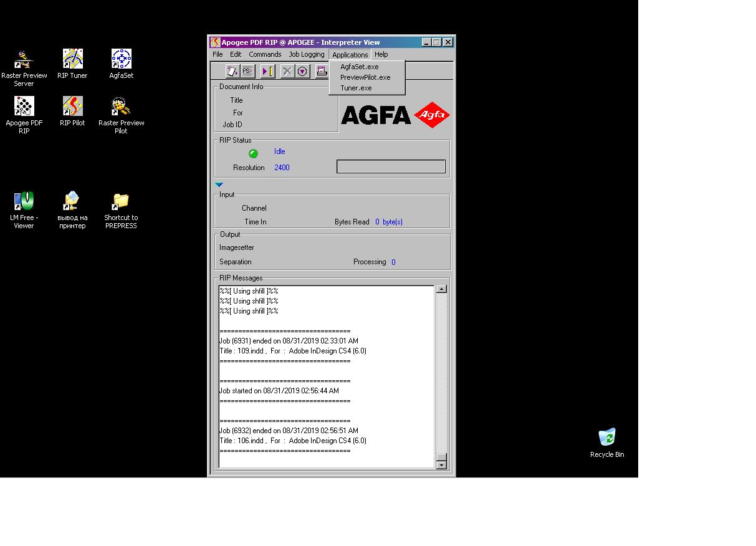Screen dimensions: 756x546
Task: Collapse the blue triangle above Input section
Action: pyautogui.click(x=219, y=184)
